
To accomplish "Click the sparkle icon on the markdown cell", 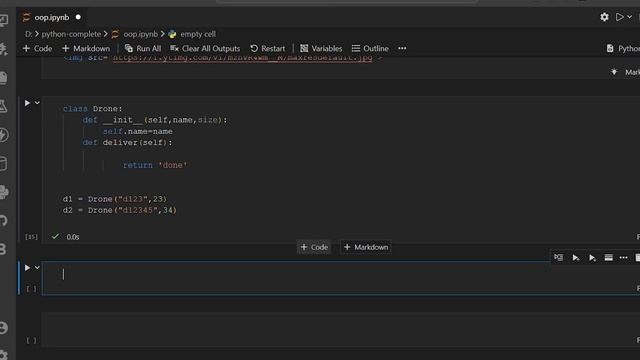I will click(614, 72).
